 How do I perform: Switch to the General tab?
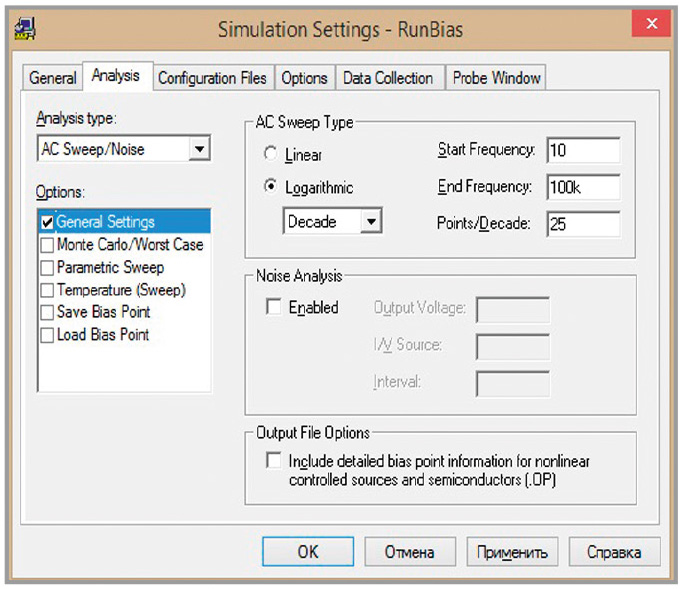point(52,78)
